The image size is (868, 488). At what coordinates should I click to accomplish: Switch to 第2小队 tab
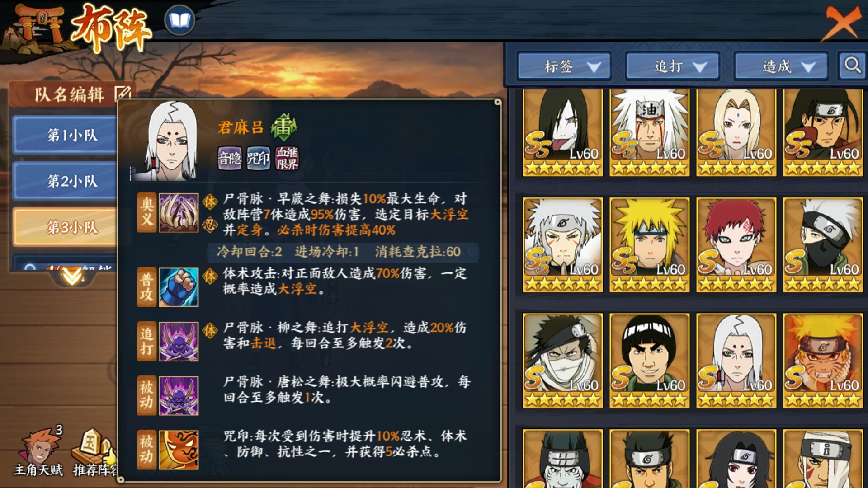tap(65, 181)
